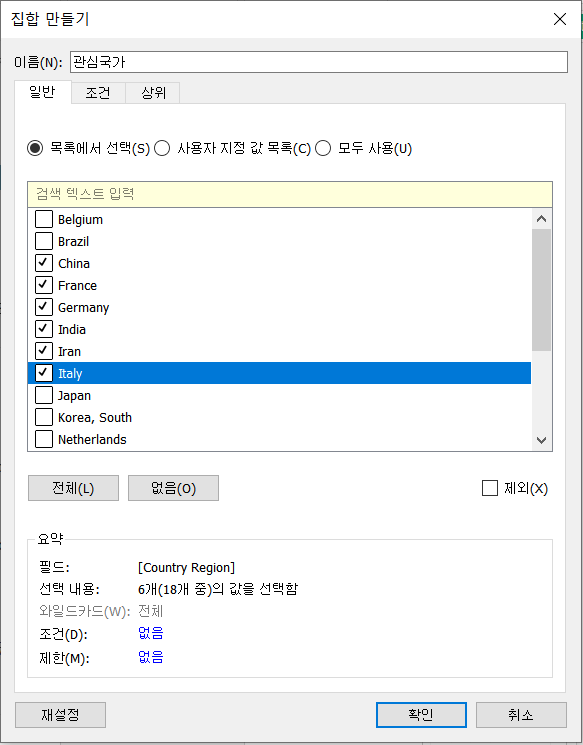Edit the 이름(N) field containing 관심국가
This screenshot has width=583, height=745.
coord(319,62)
